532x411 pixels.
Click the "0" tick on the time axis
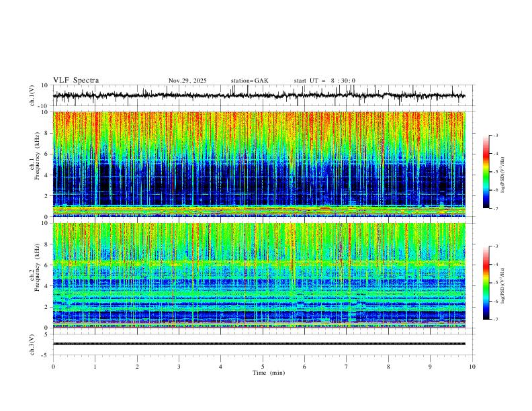[x=53, y=367]
